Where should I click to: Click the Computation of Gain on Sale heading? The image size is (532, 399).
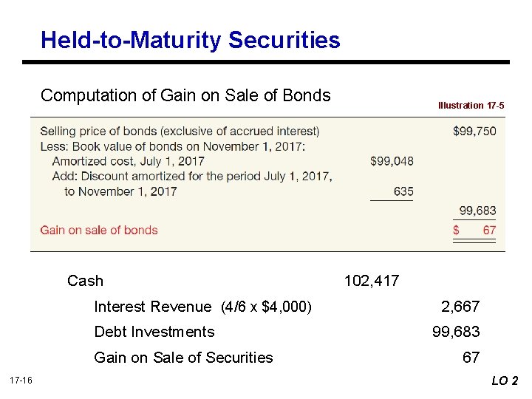pos(185,95)
